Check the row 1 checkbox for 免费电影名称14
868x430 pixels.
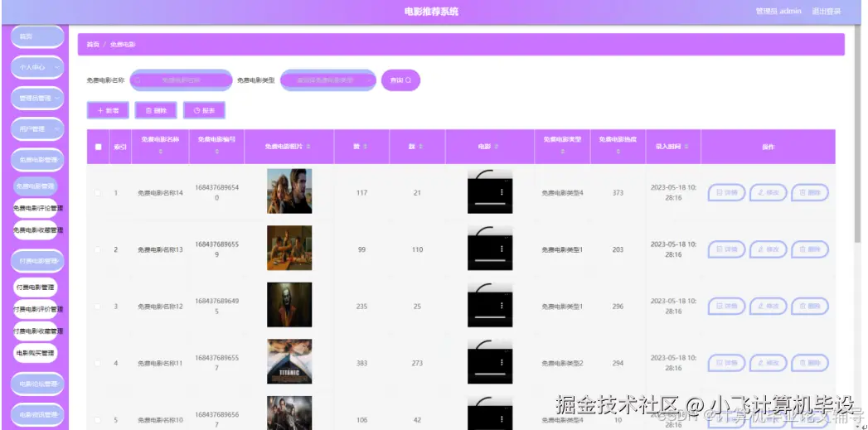98,193
